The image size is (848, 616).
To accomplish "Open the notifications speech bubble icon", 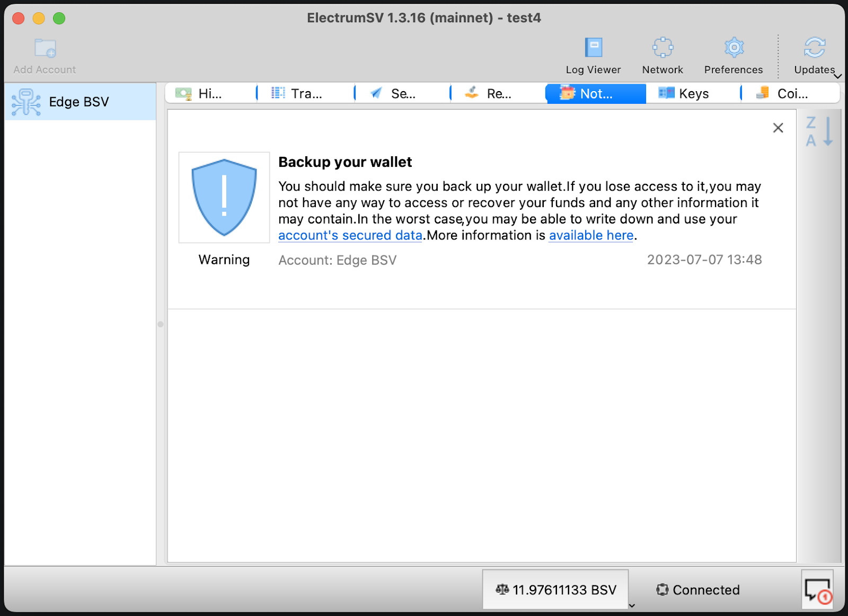I will 818,590.
